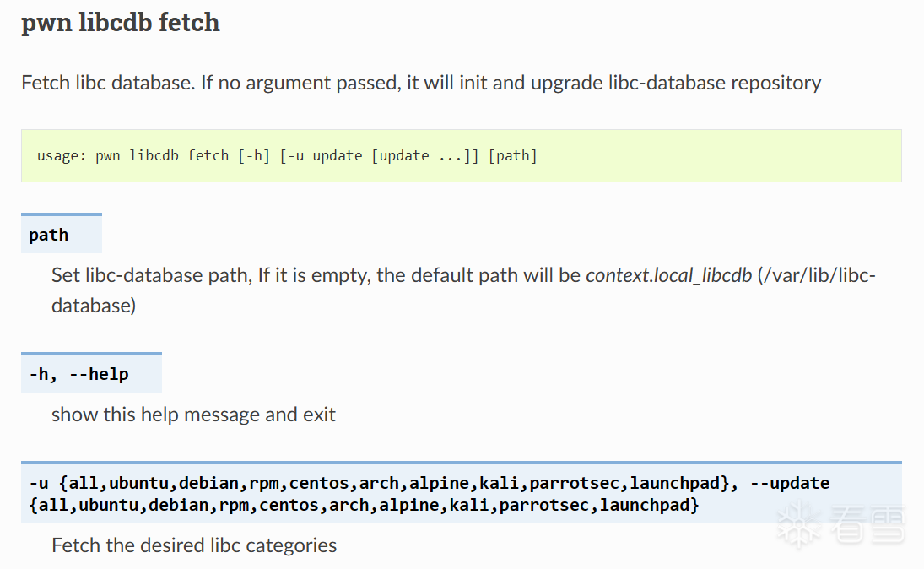
Task: Click "[path]" at the end of the usage line
Action: click(x=513, y=156)
